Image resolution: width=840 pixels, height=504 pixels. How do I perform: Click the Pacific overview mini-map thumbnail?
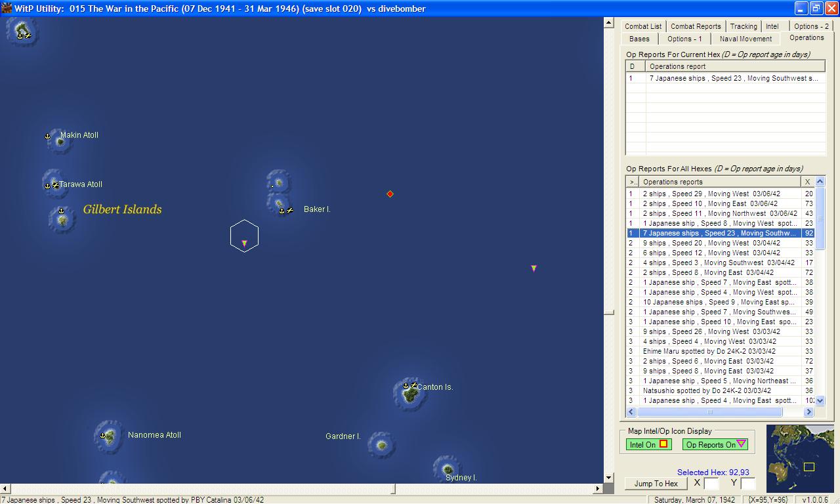[800, 458]
